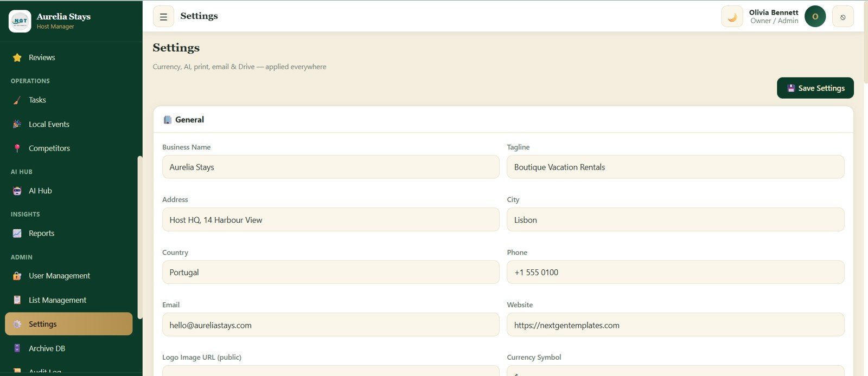
Task: Click the robot icon beside AI Hub
Action: tap(17, 191)
